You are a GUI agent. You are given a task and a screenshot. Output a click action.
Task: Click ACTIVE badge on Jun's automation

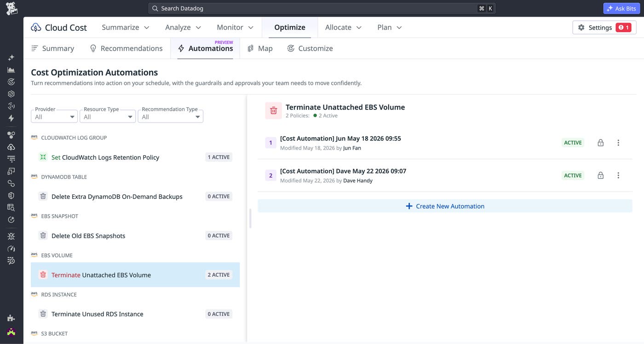(x=573, y=143)
